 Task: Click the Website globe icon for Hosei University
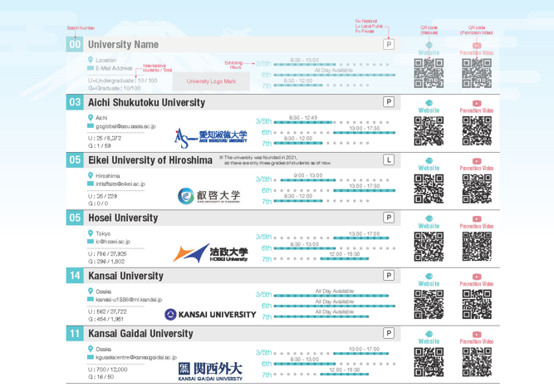pos(429,218)
